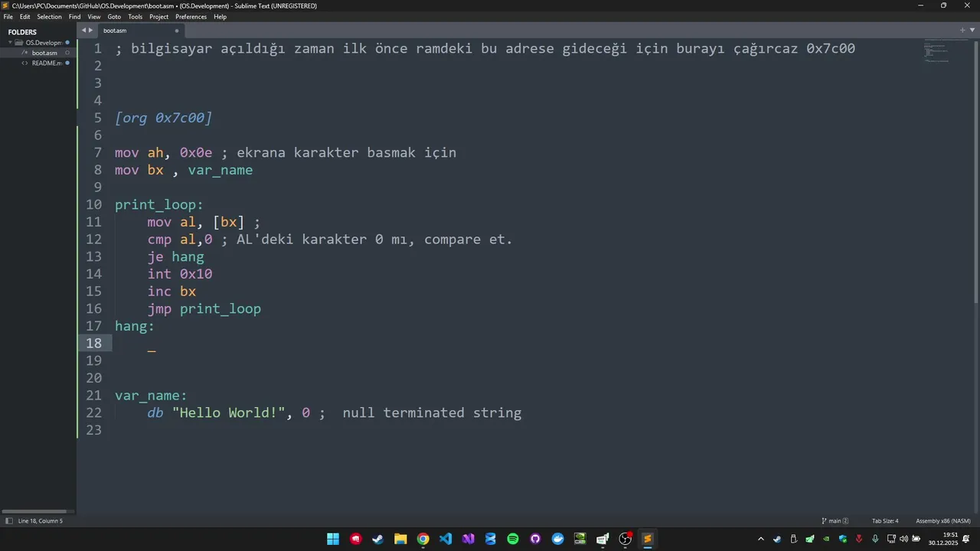Open the git branch main indicator

pos(835,521)
